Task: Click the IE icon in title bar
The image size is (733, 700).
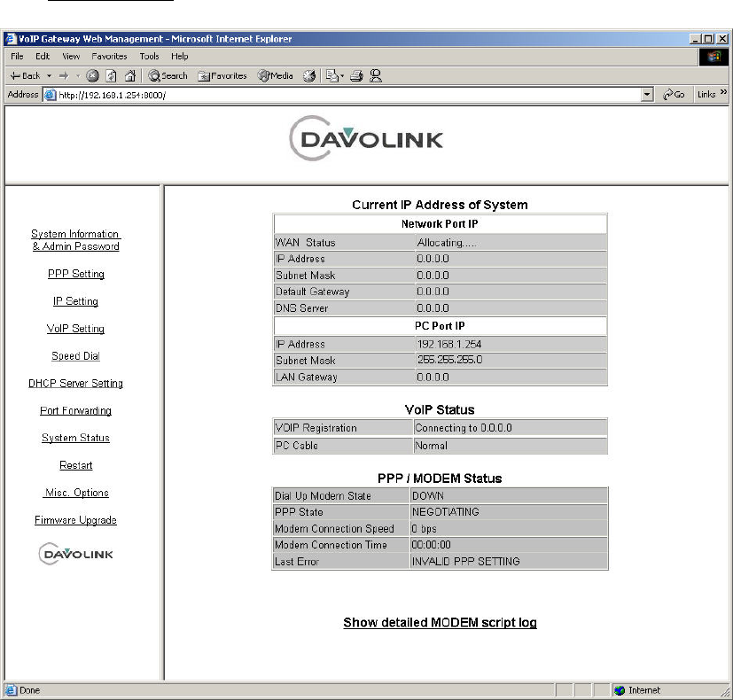Action: [11, 38]
